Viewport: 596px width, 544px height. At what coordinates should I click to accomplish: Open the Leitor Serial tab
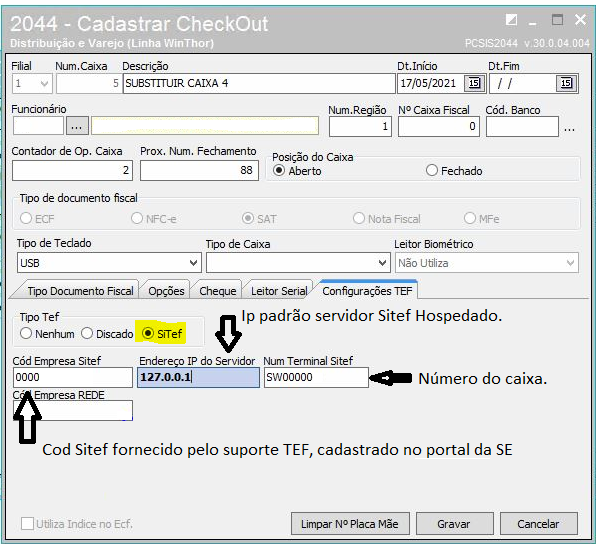(279, 291)
